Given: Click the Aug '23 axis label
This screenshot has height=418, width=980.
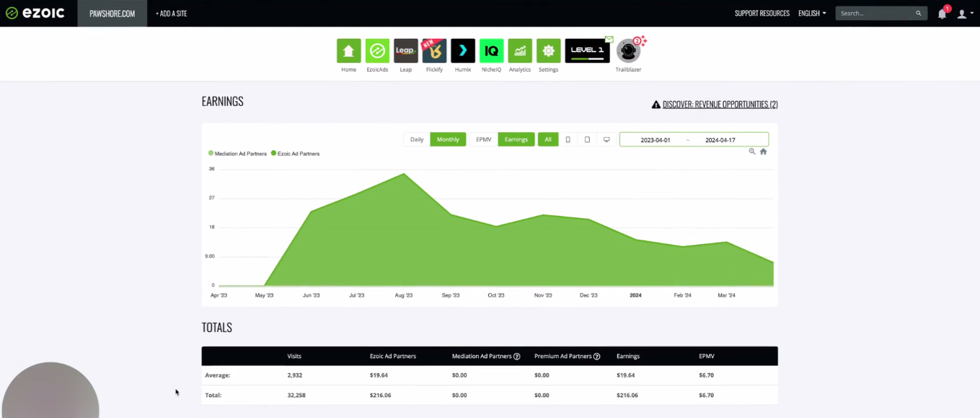Looking at the screenshot, I should 404,295.
